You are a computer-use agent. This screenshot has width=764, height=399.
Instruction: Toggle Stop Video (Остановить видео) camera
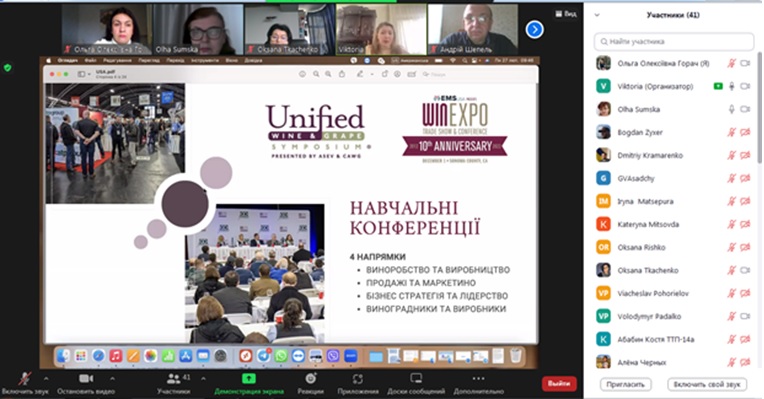pyautogui.click(x=86, y=379)
